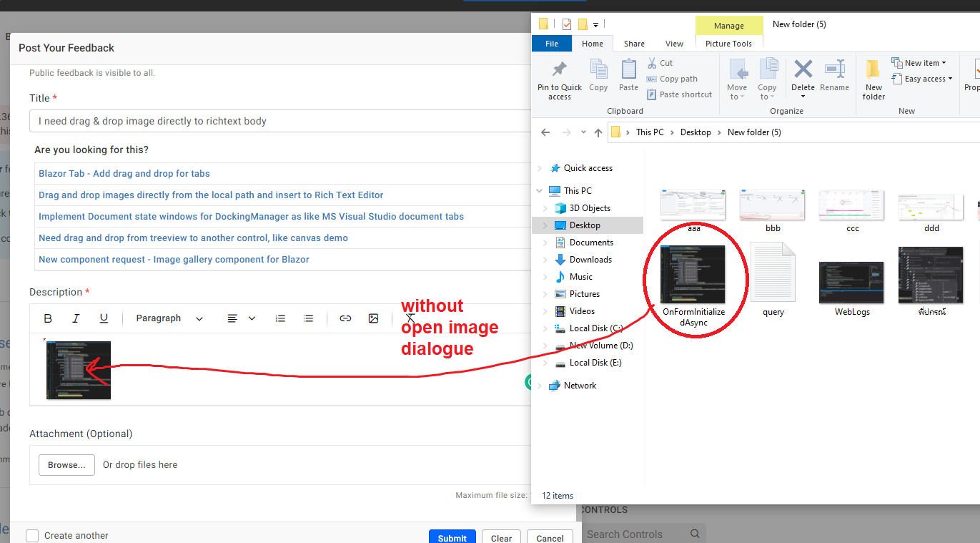Apply italic formatting in editor toolbar
This screenshot has height=543, width=980.
[x=76, y=318]
